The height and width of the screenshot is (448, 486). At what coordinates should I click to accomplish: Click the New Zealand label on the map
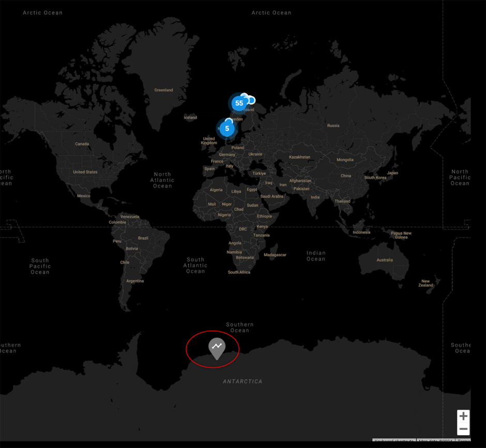[x=426, y=283]
